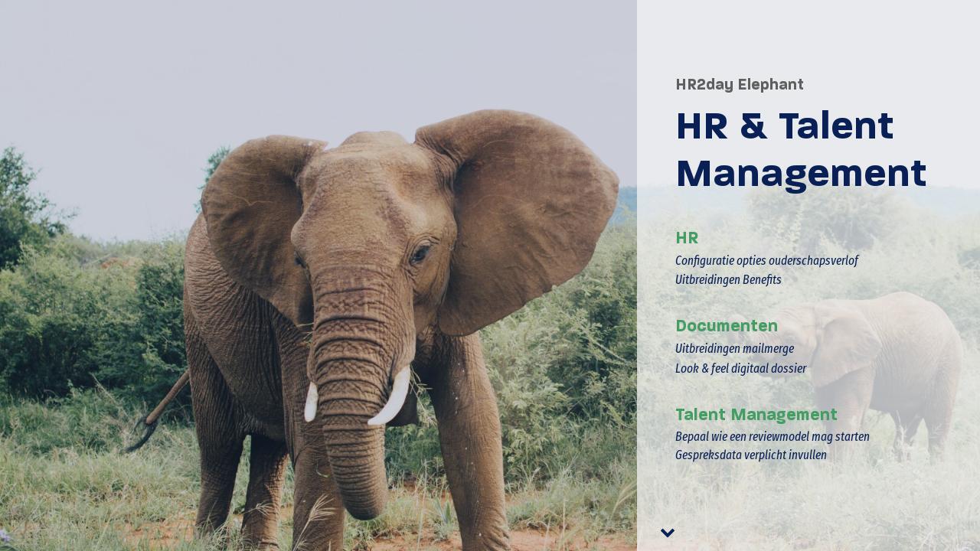This screenshot has height=551, width=980.
Task: Click 'Look & feel digitaal dossier' entry
Action: pyautogui.click(x=740, y=368)
